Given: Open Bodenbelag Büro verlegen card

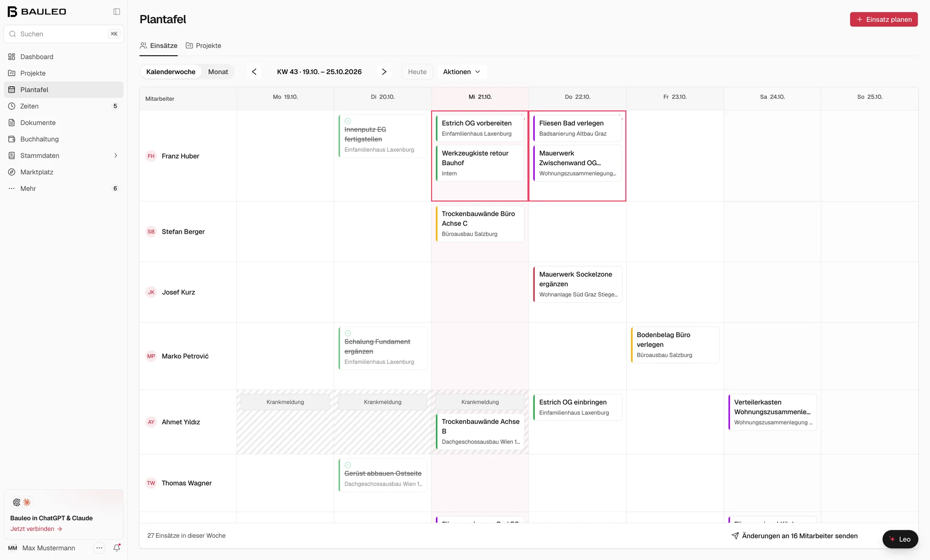Looking at the screenshot, I should tap(675, 344).
